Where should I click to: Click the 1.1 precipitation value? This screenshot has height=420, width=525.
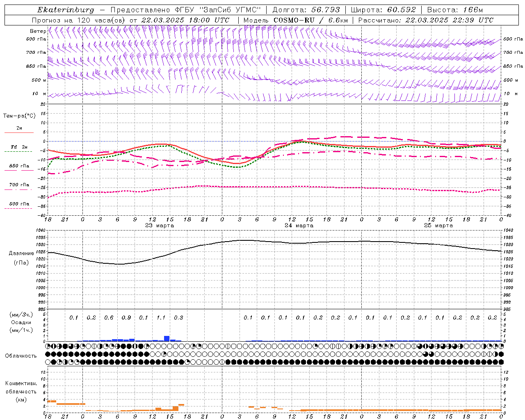tap(161, 318)
